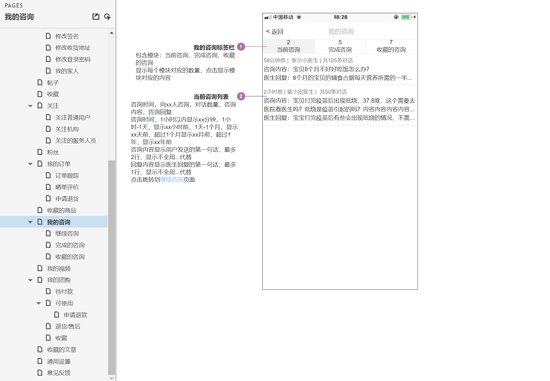The image size is (550, 381).
Task: Select the 当前咨询 tab
Action: click(289, 46)
